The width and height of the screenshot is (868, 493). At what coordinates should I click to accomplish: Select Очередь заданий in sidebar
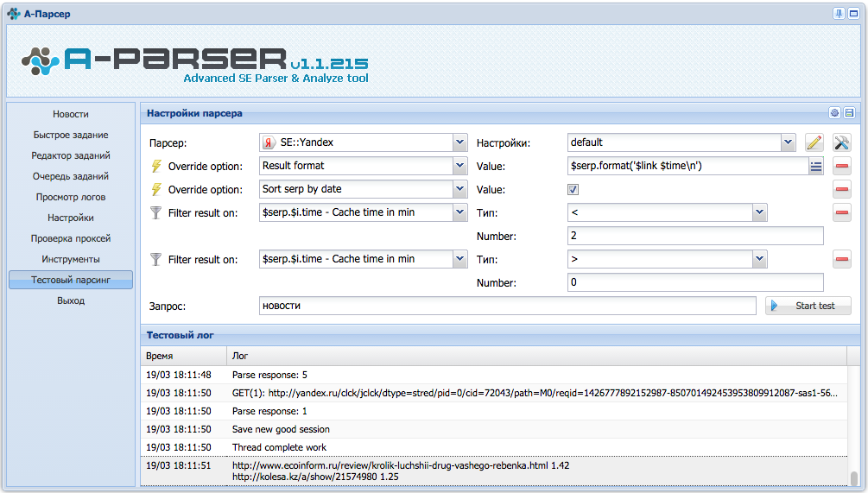click(x=71, y=176)
